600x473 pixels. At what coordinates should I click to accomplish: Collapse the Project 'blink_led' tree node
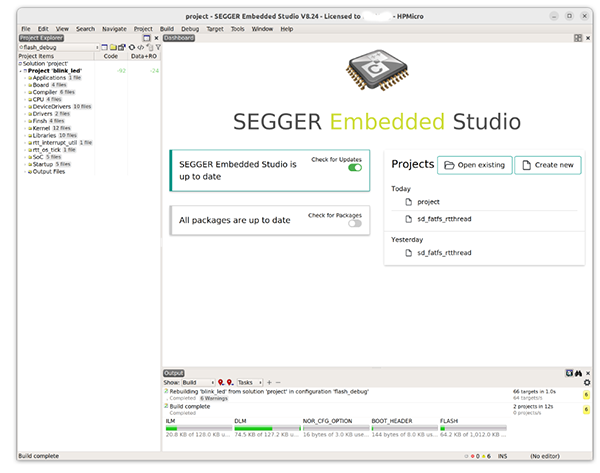click(x=23, y=71)
